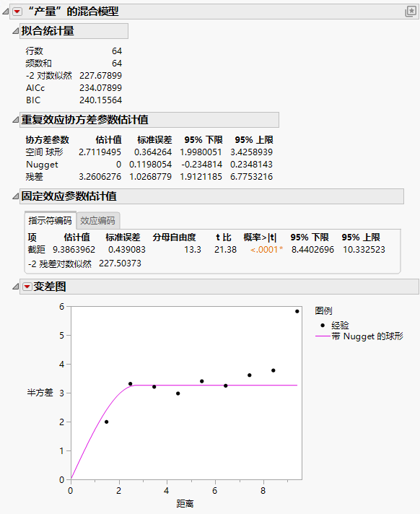Click the bookmark star icon at top right
The height and width of the screenshot is (514, 420).
(411, 12)
